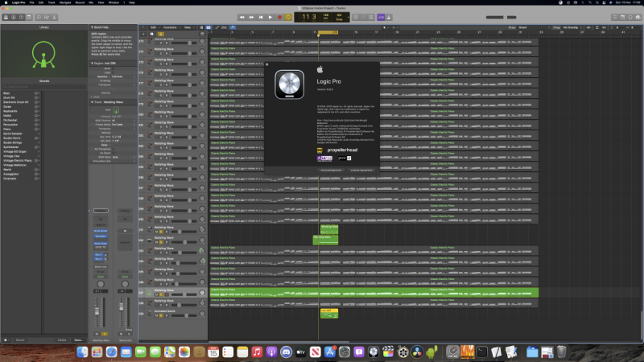Open the Library panel icon in toolbar

coord(6,16)
